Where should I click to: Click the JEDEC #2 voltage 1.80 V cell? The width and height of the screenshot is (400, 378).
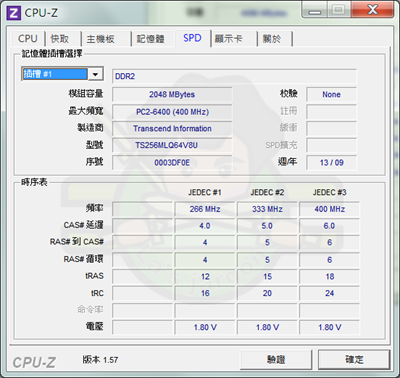[267, 327]
